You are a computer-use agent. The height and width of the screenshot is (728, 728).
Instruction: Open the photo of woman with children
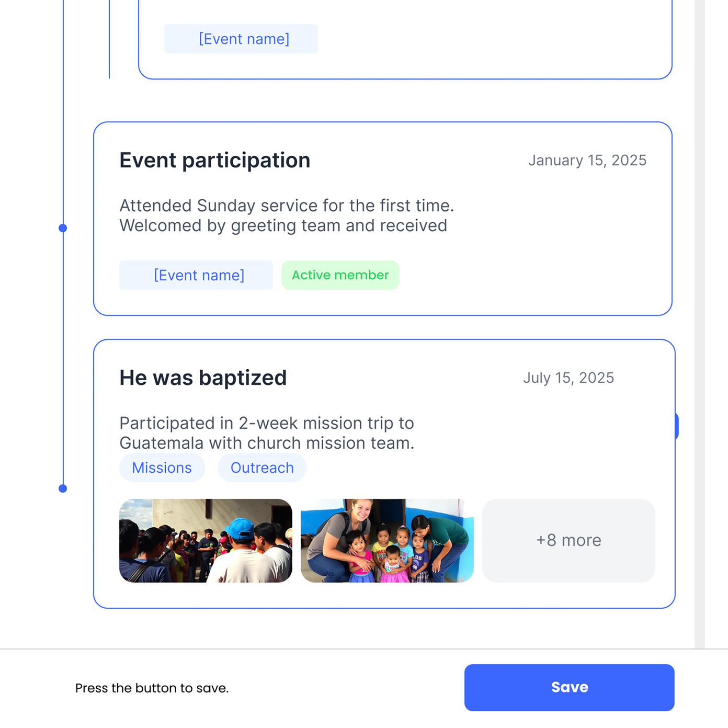(387, 540)
